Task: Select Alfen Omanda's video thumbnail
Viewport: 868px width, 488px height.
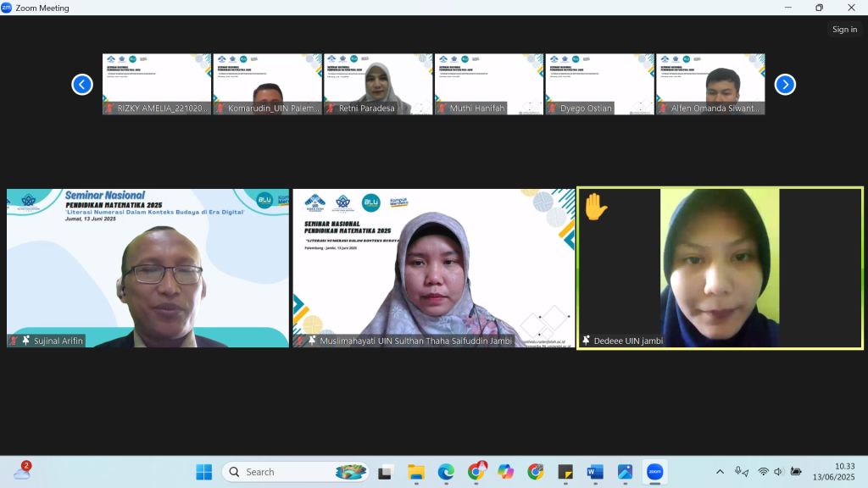Action: pos(710,83)
